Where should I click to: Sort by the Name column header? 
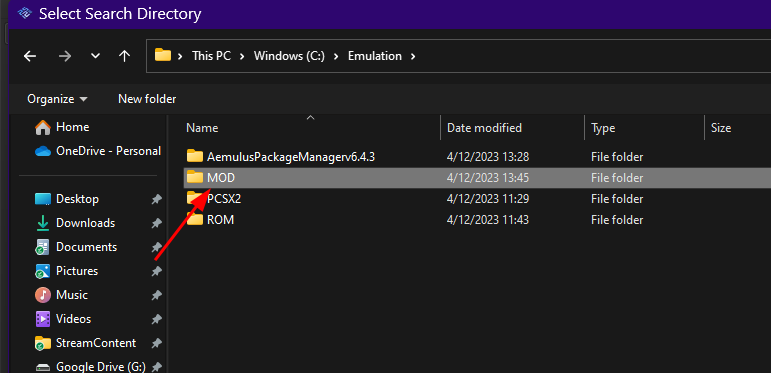pyautogui.click(x=202, y=128)
